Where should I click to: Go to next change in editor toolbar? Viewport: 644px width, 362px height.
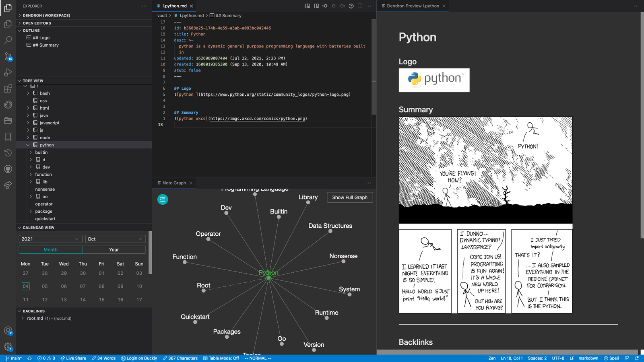pyautogui.click(x=343, y=6)
